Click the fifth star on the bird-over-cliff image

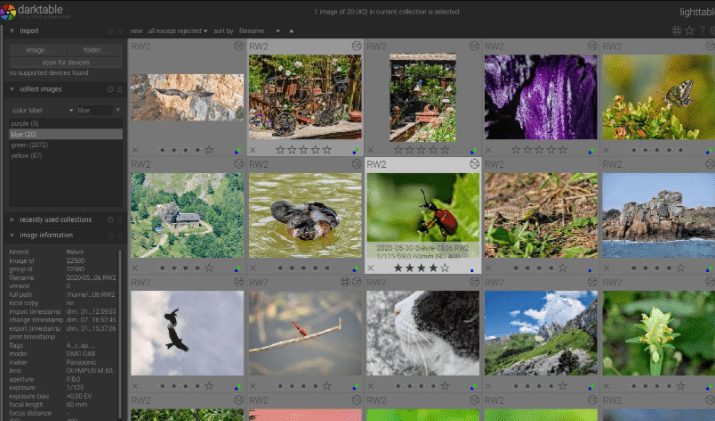209,150
